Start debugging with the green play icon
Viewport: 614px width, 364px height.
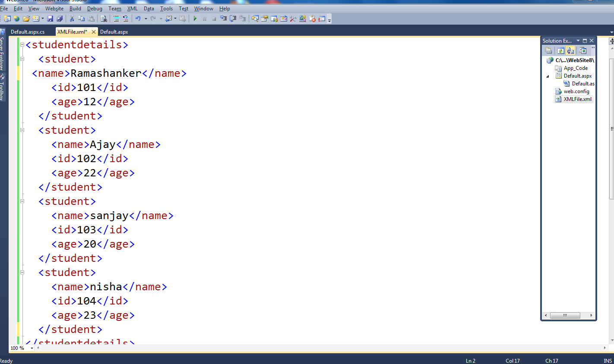click(195, 18)
